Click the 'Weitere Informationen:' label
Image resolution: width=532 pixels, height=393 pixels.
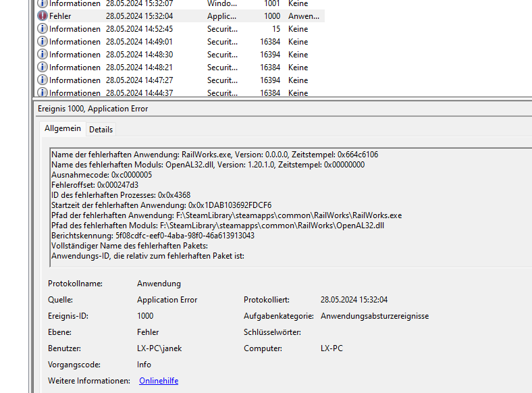pyautogui.click(x=89, y=381)
